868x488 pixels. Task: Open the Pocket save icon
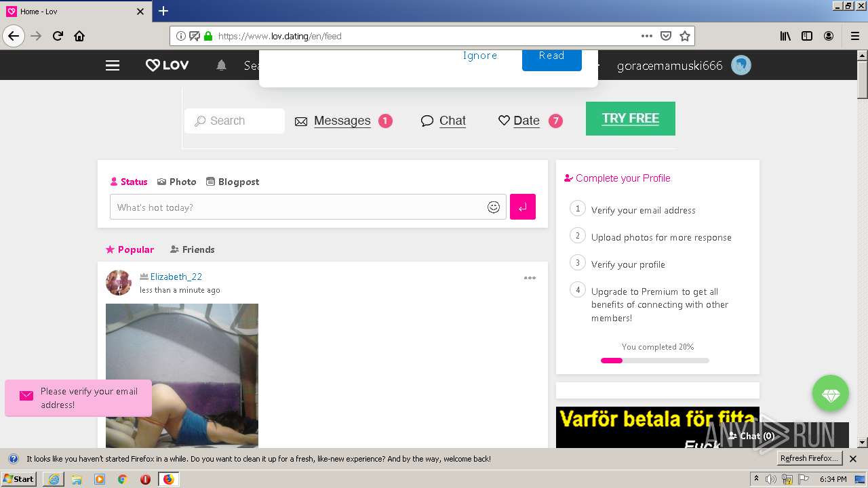[666, 36]
